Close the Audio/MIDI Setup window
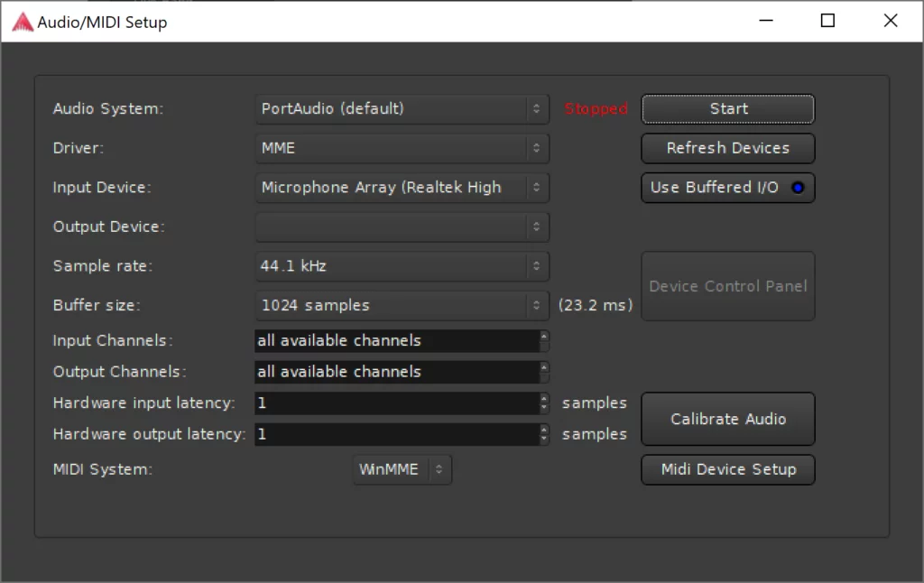 891,21
